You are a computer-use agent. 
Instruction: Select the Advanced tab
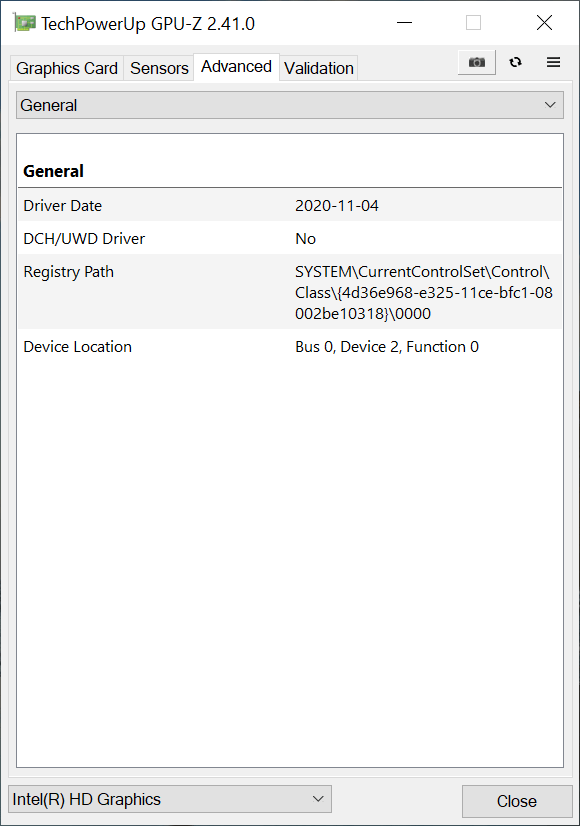[236, 66]
